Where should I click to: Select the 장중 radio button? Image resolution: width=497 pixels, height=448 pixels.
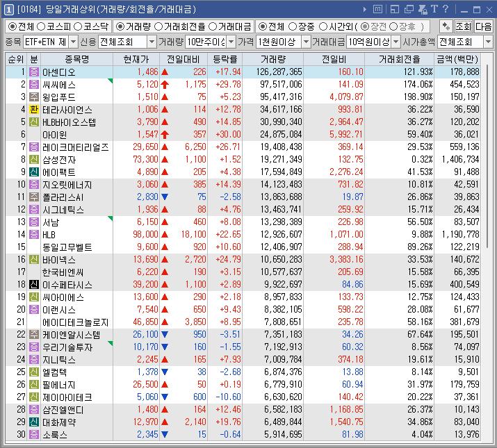pos(293,26)
